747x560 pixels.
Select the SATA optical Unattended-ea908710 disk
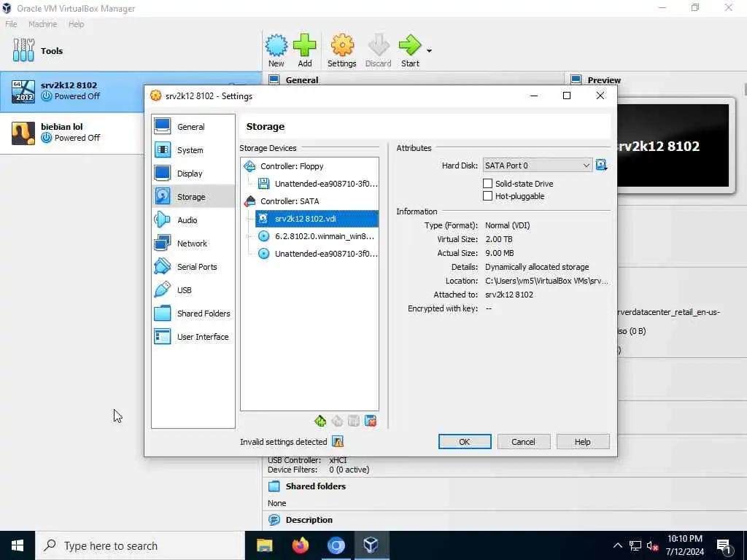point(317,254)
